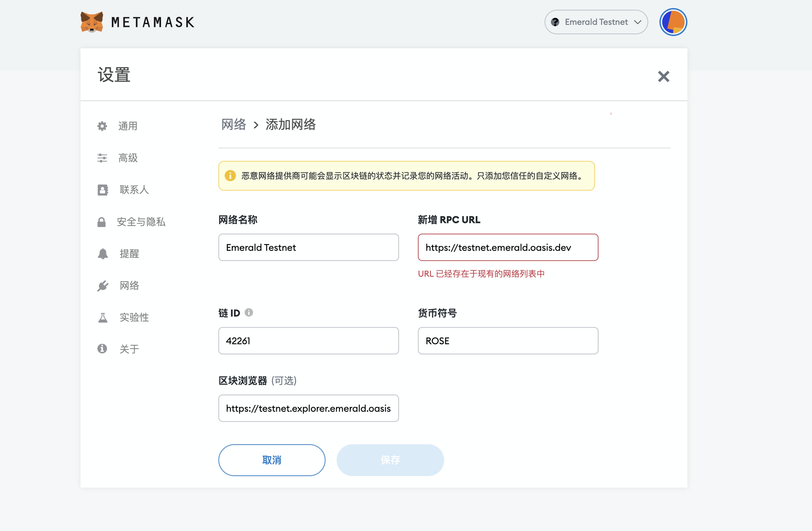Viewport: 812px width, 531px height.
Task: Expand the Emerald Testnet network dropdown
Action: 596,22
